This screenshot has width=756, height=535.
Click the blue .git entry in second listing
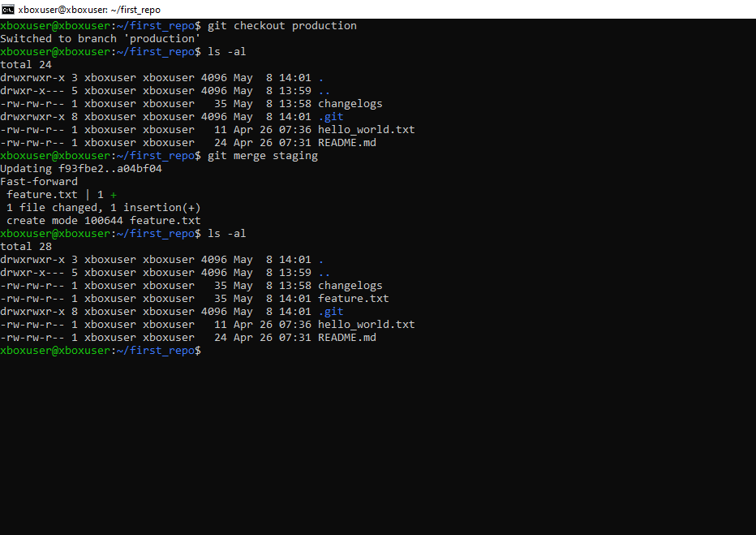[x=330, y=312]
